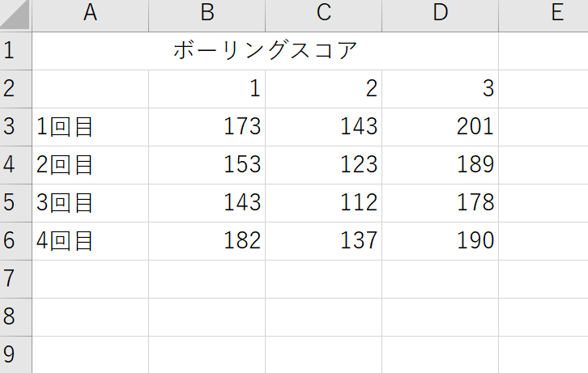This screenshot has height=373, width=588.
Task: Click the cell containing 2回目
Action: [91, 165]
